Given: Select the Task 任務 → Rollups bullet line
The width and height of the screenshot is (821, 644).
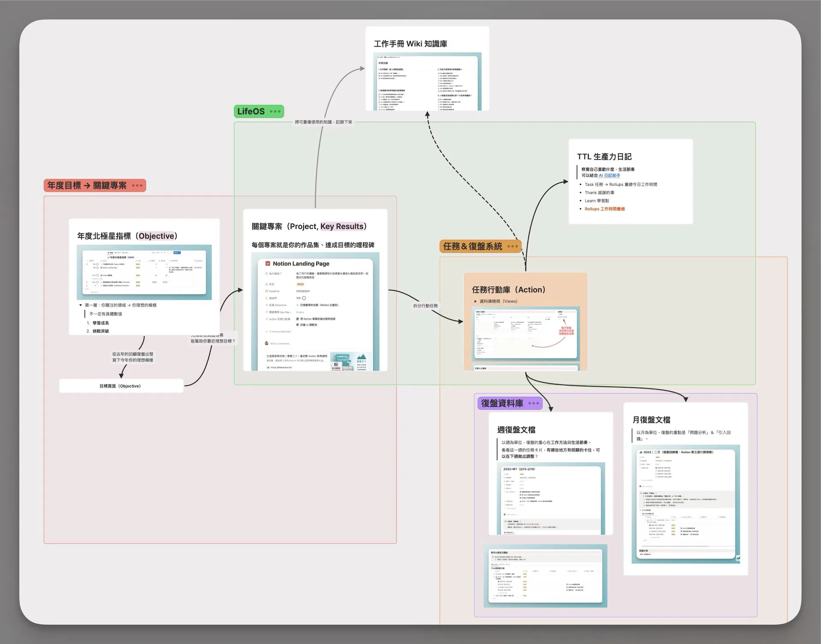Looking at the screenshot, I should [621, 185].
